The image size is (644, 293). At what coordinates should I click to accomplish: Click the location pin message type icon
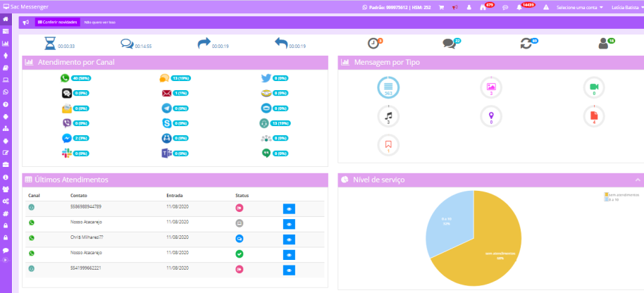490,116
